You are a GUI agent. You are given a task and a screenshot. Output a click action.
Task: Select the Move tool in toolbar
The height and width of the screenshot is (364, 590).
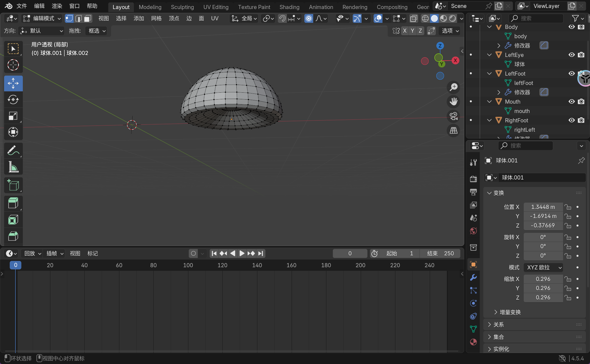pos(13,83)
